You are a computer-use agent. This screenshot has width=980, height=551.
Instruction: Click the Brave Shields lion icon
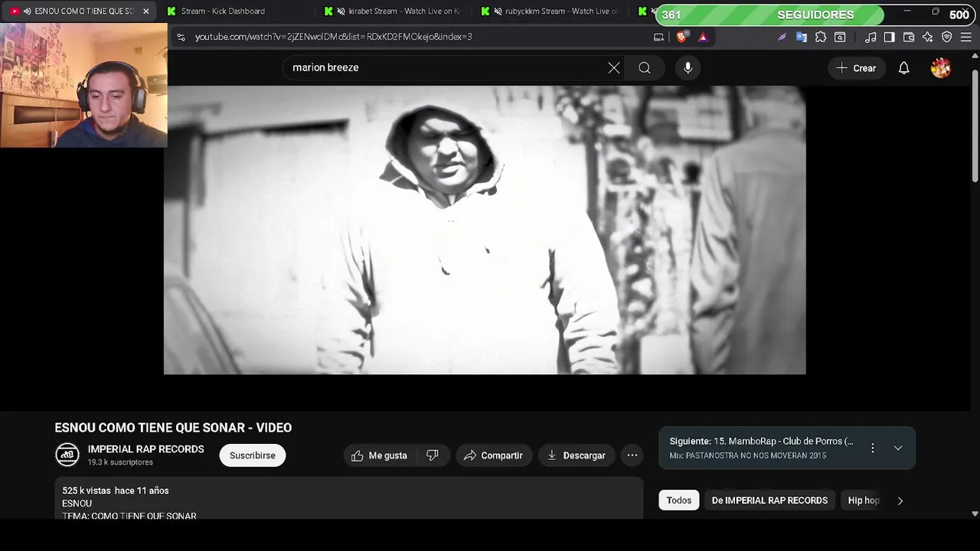(x=682, y=37)
